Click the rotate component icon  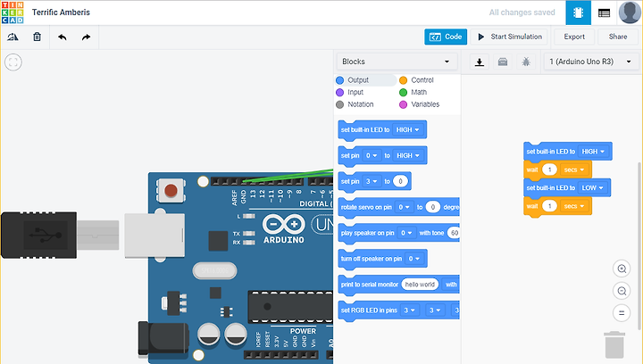(x=13, y=37)
